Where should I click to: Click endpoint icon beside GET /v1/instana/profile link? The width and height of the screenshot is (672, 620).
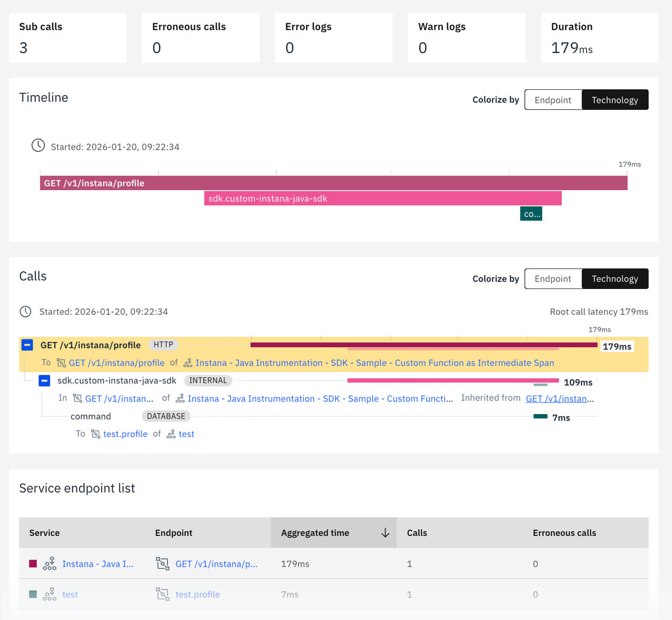(x=61, y=363)
